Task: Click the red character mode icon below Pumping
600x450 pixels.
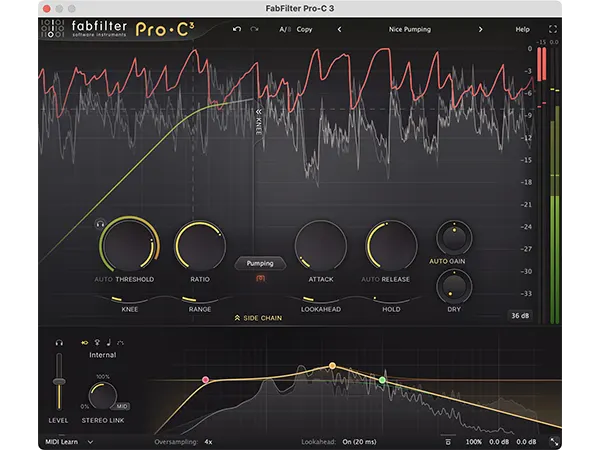Action: click(260, 279)
